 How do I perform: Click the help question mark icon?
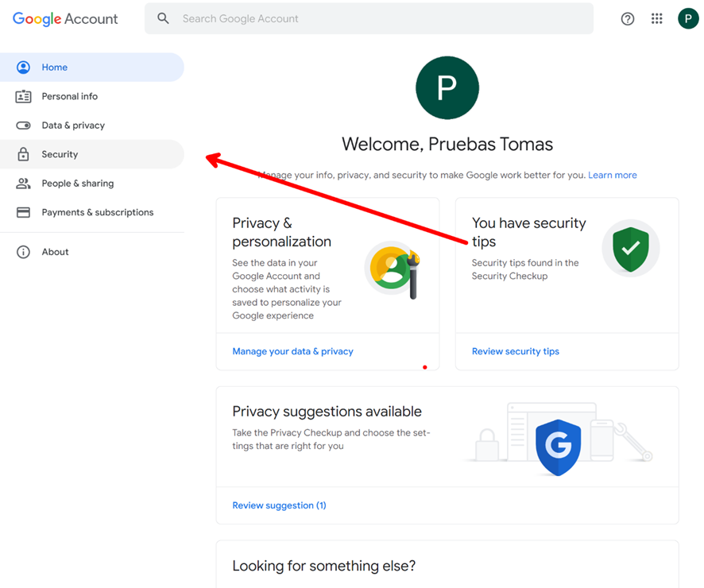628,18
